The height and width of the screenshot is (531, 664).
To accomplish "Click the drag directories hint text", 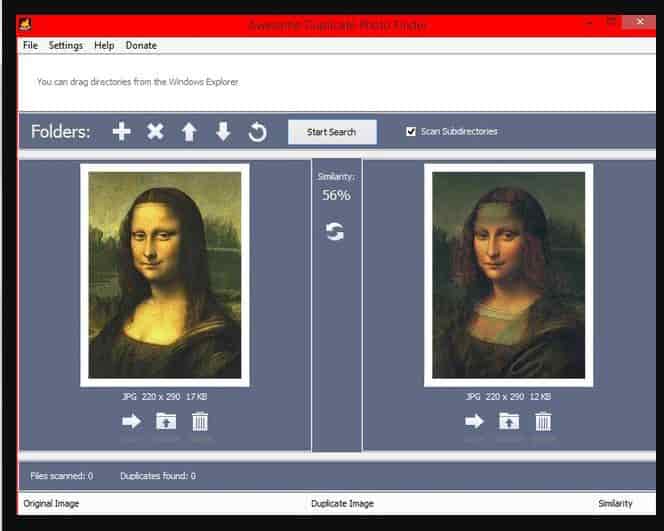I will 138,82.
